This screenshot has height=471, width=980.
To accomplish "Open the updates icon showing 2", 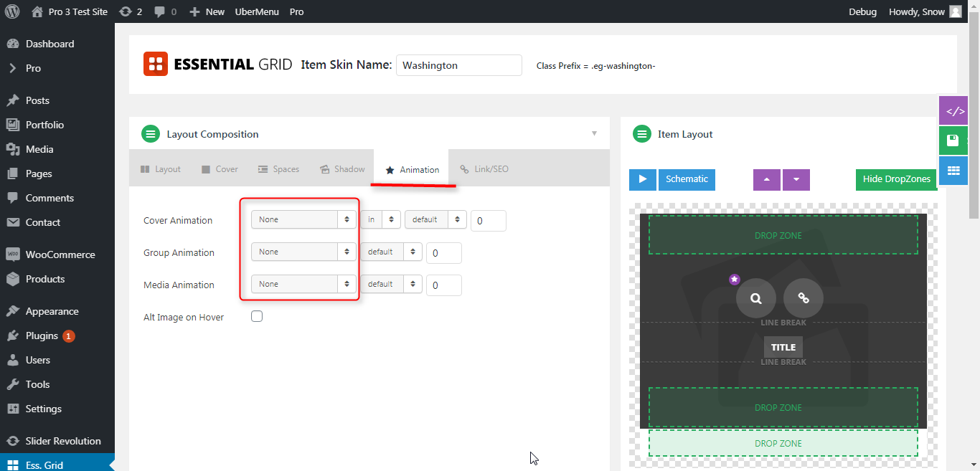I will pyautogui.click(x=130, y=11).
